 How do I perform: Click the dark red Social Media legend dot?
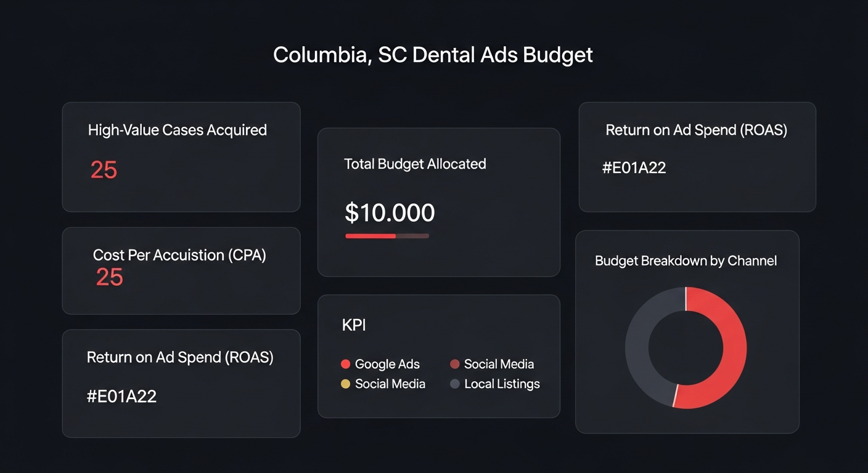(x=455, y=364)
